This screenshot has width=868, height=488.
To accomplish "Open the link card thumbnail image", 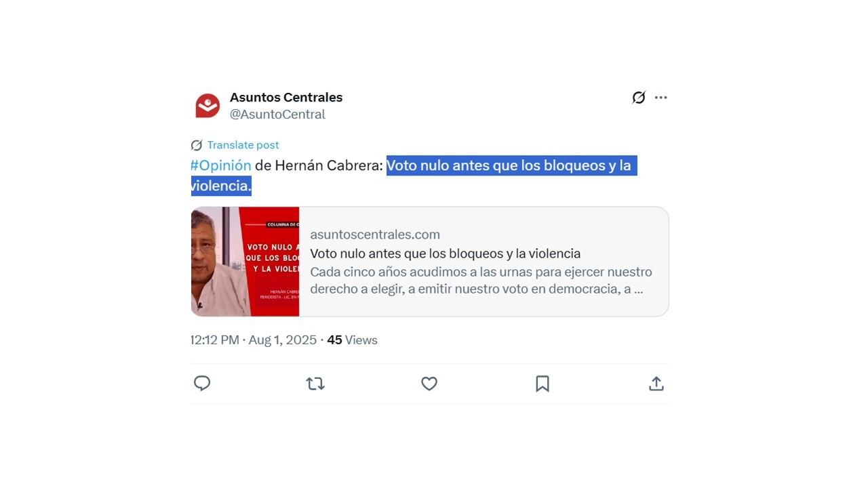I will tap(245, 262).
